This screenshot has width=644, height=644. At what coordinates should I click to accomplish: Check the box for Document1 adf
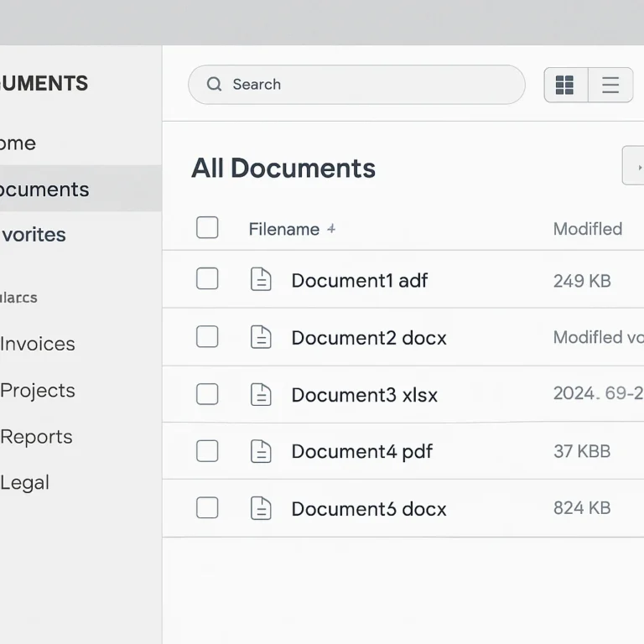click(207, 278)
